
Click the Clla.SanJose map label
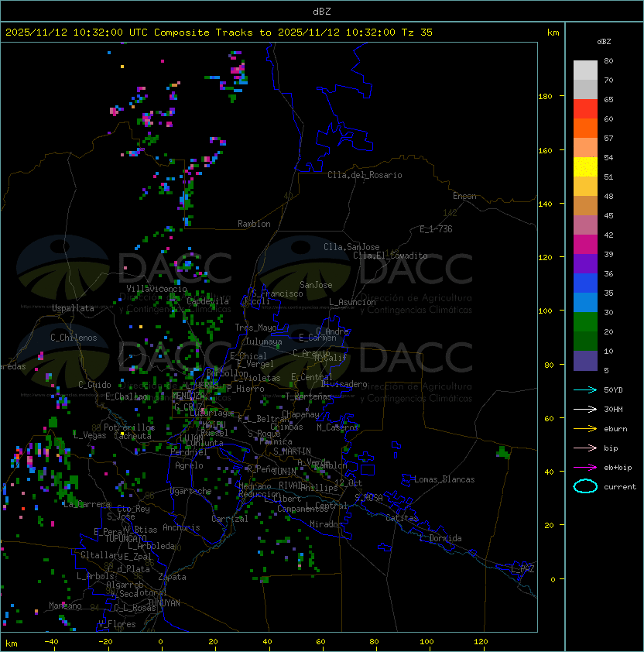pyautogui.click(x=351, y=247)
